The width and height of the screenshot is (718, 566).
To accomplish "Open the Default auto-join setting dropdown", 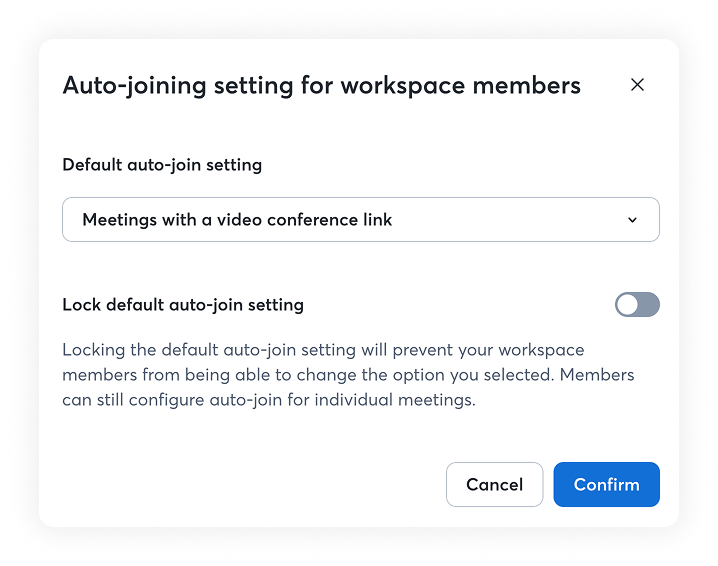I will coord(361,219).
